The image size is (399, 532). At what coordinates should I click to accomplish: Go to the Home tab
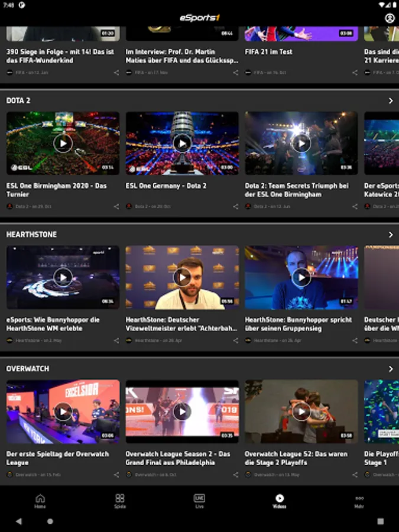tap(40, 501)
